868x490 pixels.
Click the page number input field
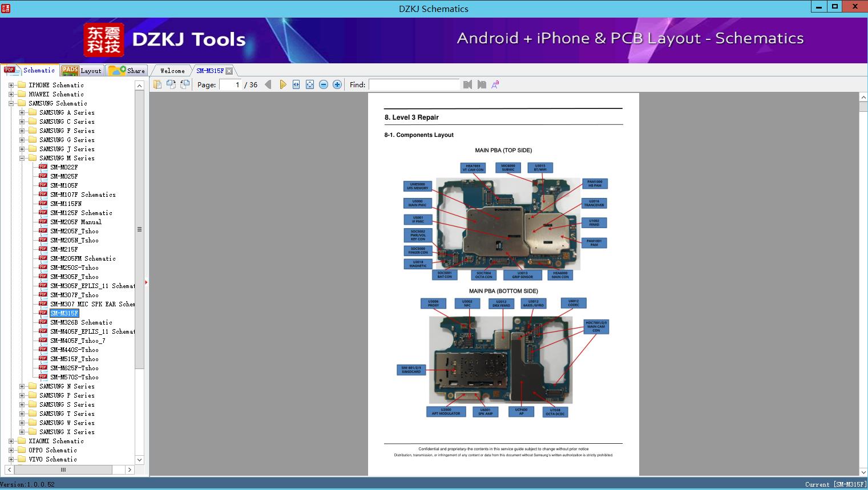(x=230, y=84)
